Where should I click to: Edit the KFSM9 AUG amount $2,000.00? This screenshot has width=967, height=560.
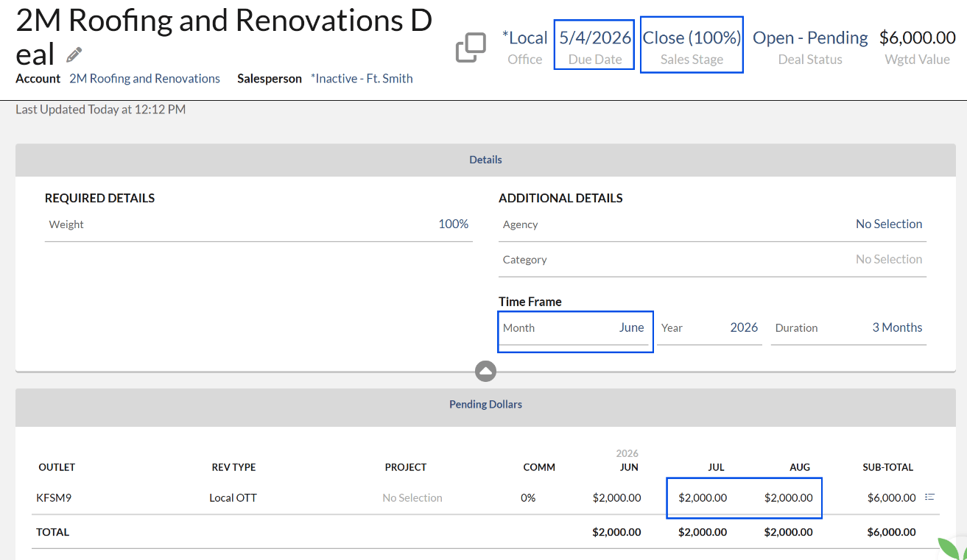(x=789, y=498)
